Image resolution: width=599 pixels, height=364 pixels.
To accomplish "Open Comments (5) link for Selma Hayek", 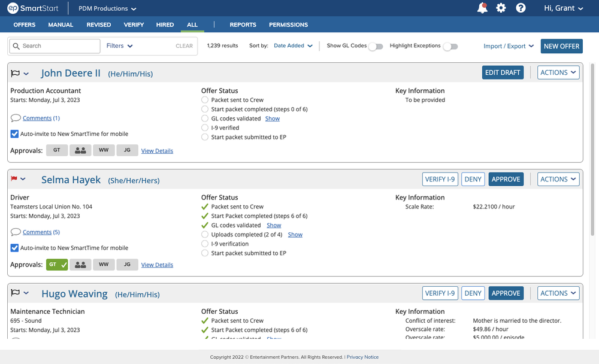I will 41,232.
